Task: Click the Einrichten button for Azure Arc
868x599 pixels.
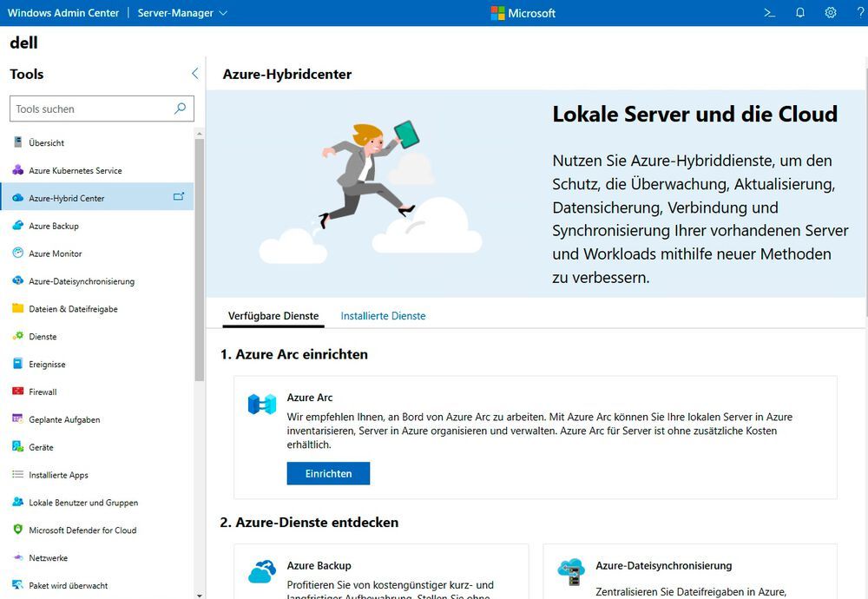Action: click(328, 473)
